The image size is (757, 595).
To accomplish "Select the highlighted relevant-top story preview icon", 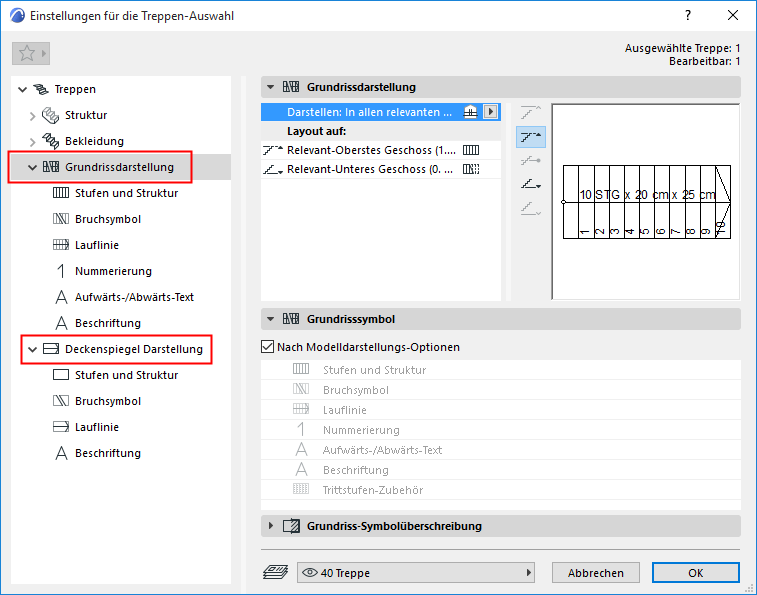I will [531, 137].
